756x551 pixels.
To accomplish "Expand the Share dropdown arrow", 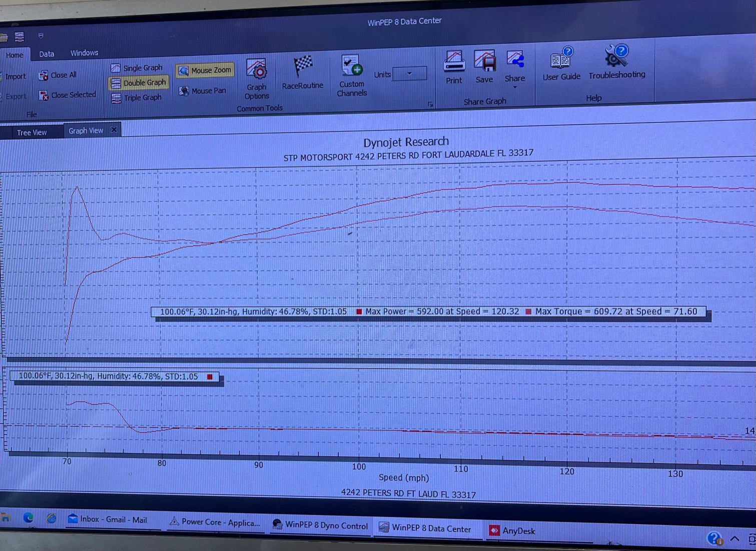I will [x=515, y=87].
